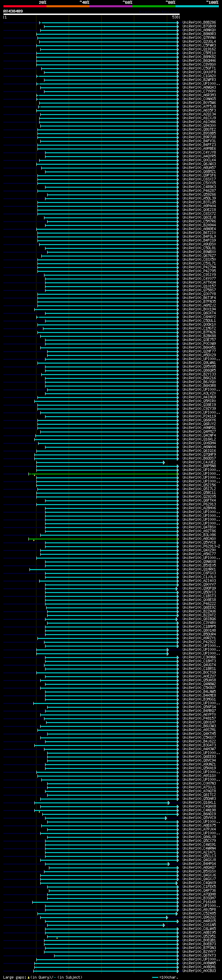Click hit label UniRef100_B8P5N8
The width and height of the screenshot is (222, 980).
click(x=199, y=466)
